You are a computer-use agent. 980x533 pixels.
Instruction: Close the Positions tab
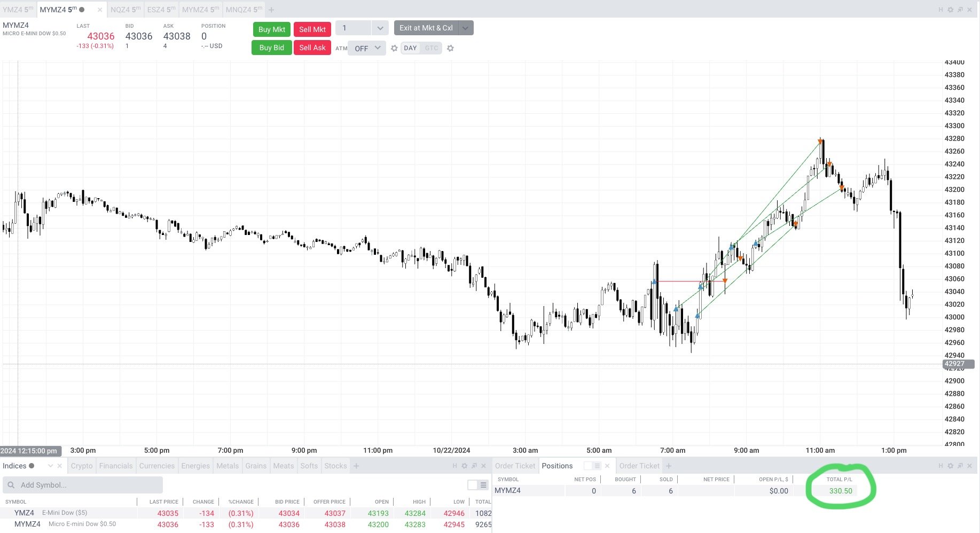(x=607, y=466)
